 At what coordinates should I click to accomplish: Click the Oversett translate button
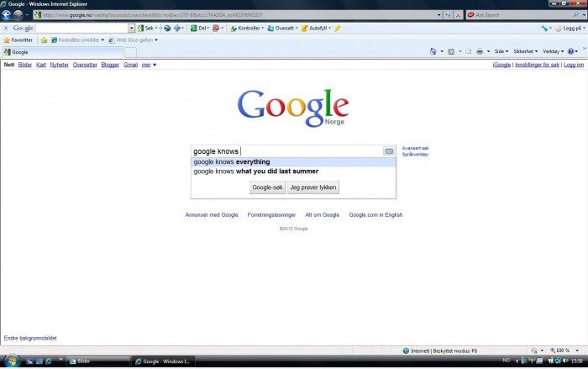(x=282, y=28)
